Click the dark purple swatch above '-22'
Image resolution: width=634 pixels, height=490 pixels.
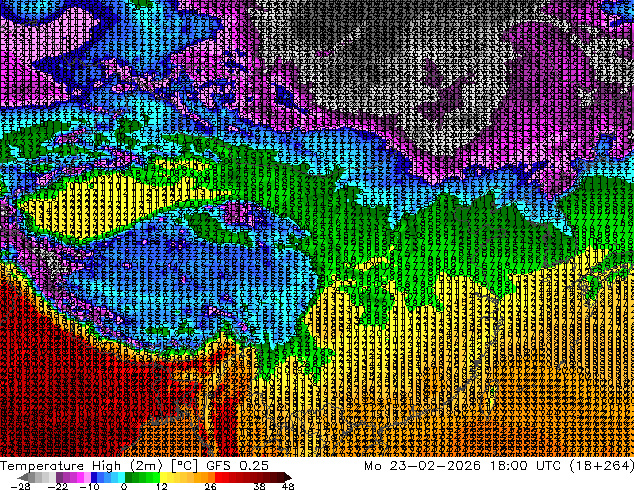(x=59, y=477)
